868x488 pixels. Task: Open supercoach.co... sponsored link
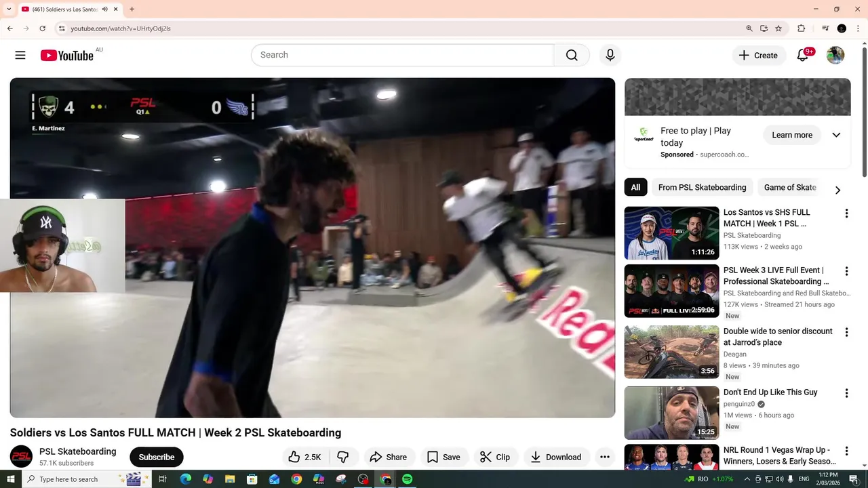[724, 155]
